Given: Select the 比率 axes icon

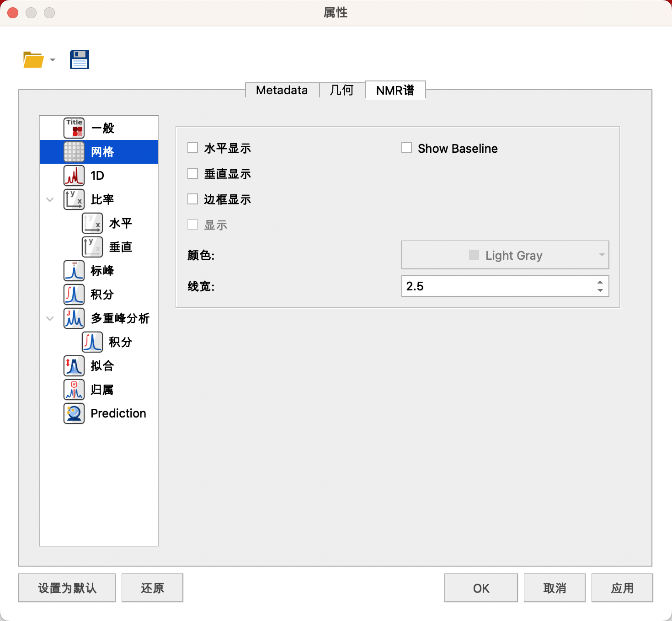Looking at the screenshot, I should click(x=74, y=199).
